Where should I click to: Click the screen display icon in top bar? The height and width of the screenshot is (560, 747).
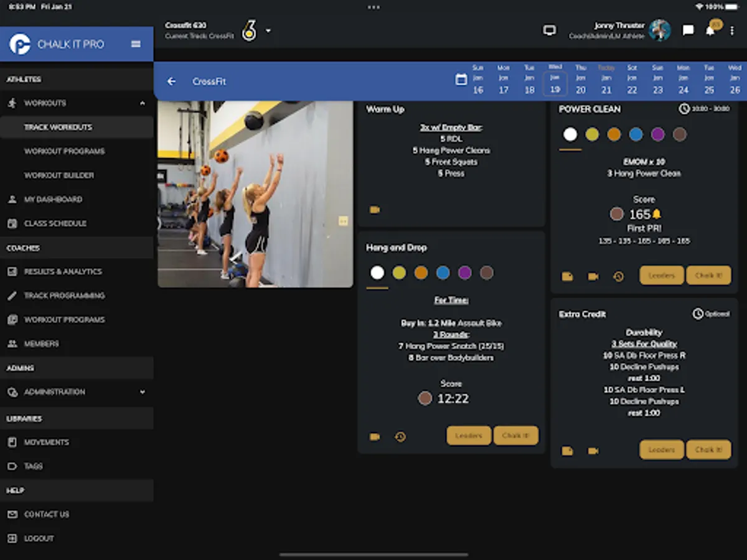(x=549, y=30)
